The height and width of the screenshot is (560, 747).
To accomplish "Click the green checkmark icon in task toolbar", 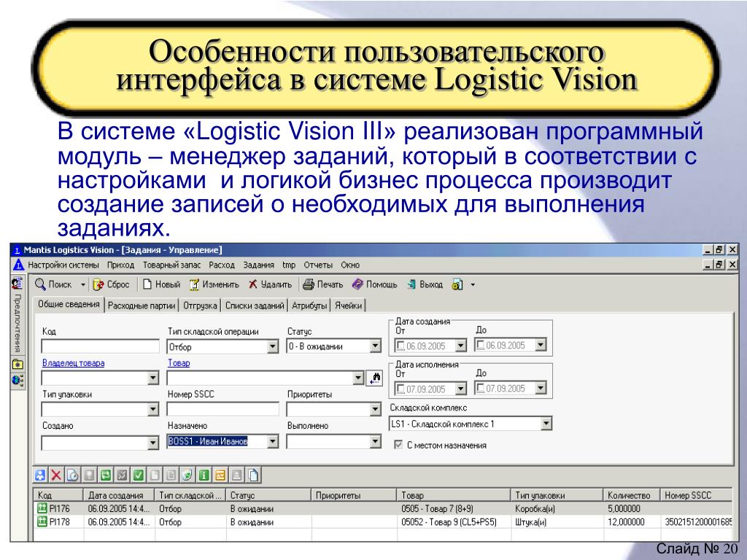I will [x=138, y=475].
